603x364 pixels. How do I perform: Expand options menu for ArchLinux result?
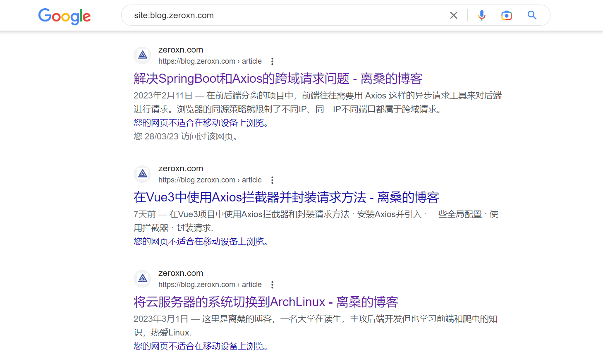pyautogui.click(x=272, y=285)
